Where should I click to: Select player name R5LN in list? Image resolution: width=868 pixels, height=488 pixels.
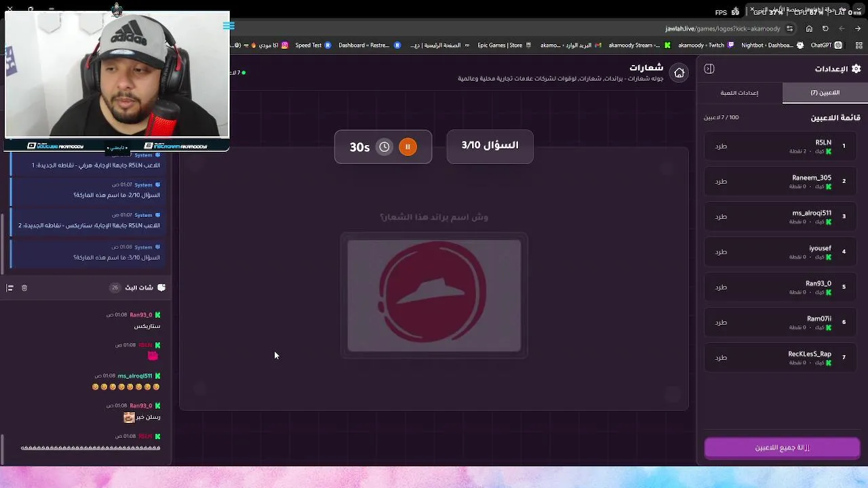click(823, 142)
